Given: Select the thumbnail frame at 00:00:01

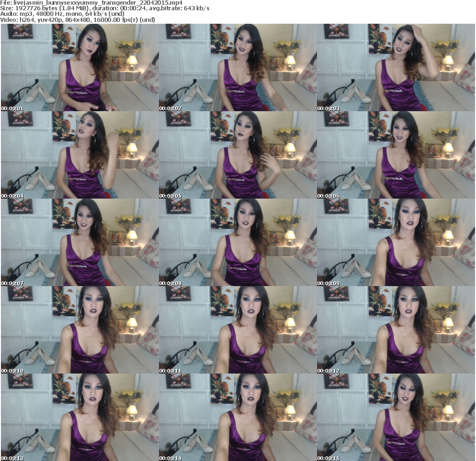Looking at the screenshot, I should coord(80,67).
